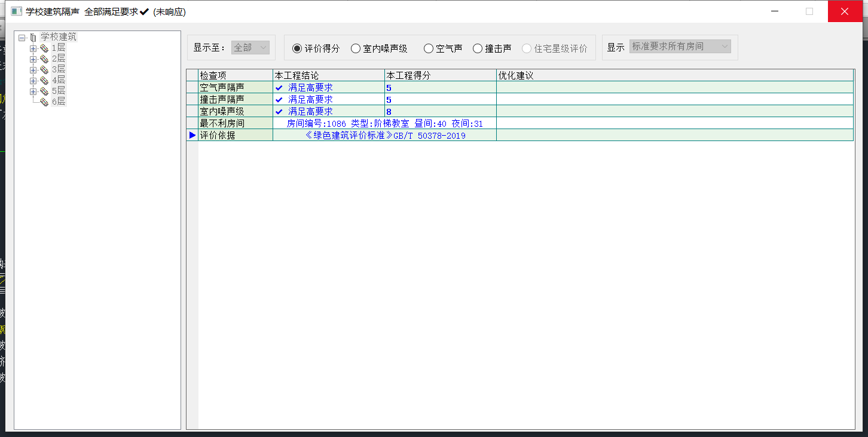Click the checkmark icon in 室内噪声级 row
Image resolution: width=868 pixels, height=437 pixels.
point(279,112)
